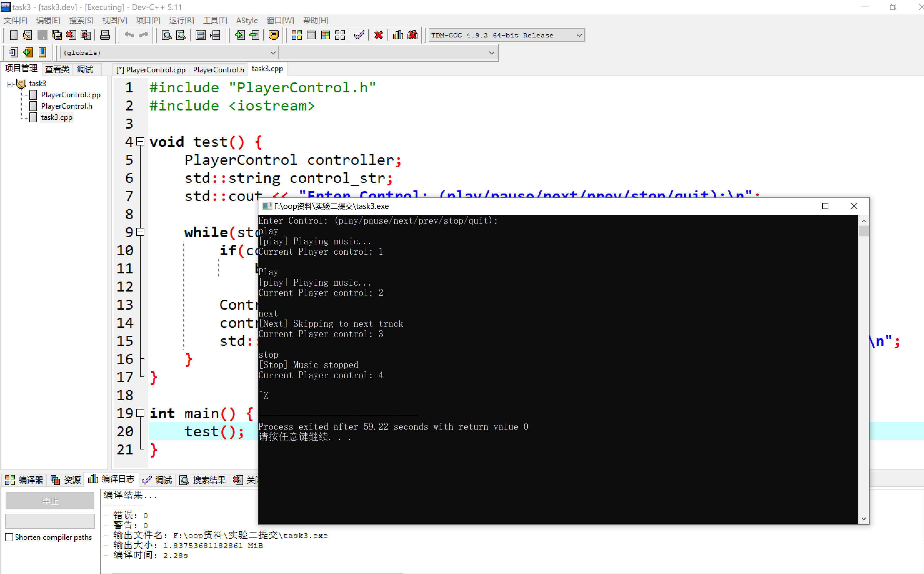The image size is (924, 574).
Task: Open the AStyle menu
Action: [x=247, y=21]
